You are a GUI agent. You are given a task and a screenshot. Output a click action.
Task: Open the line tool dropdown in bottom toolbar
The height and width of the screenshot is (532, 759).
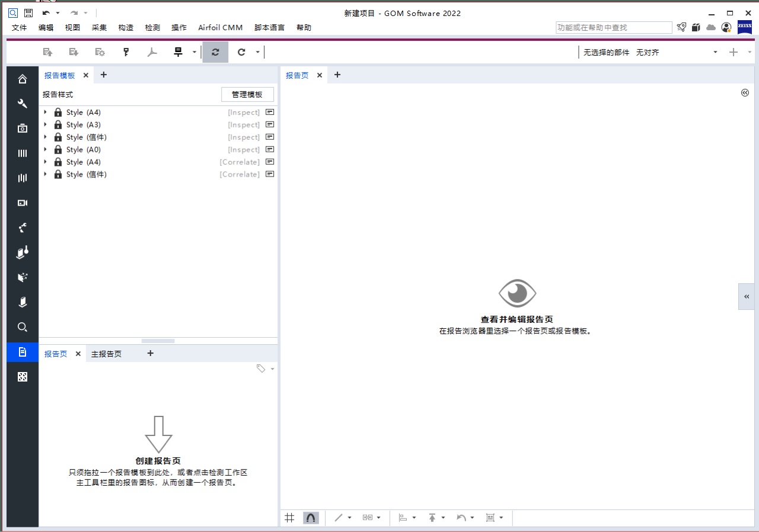350,517
